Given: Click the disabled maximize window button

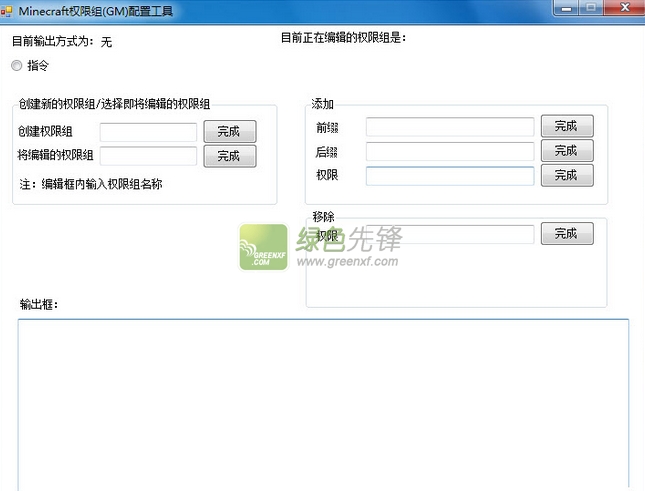Looking at the screenshot, I should pyautogui.click(x=591, y=8).
